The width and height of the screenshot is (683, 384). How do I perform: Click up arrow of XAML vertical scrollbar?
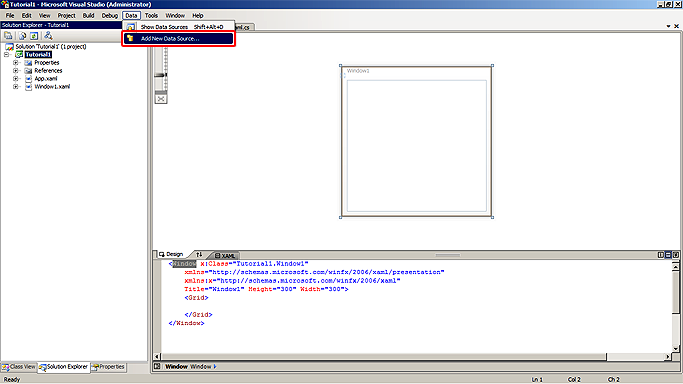676,266
